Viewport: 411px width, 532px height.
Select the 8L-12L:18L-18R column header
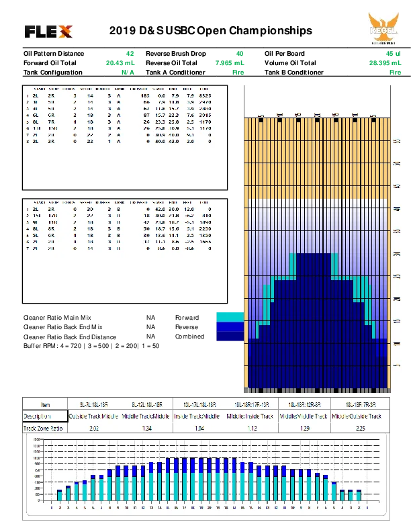[x=147, y=405]
